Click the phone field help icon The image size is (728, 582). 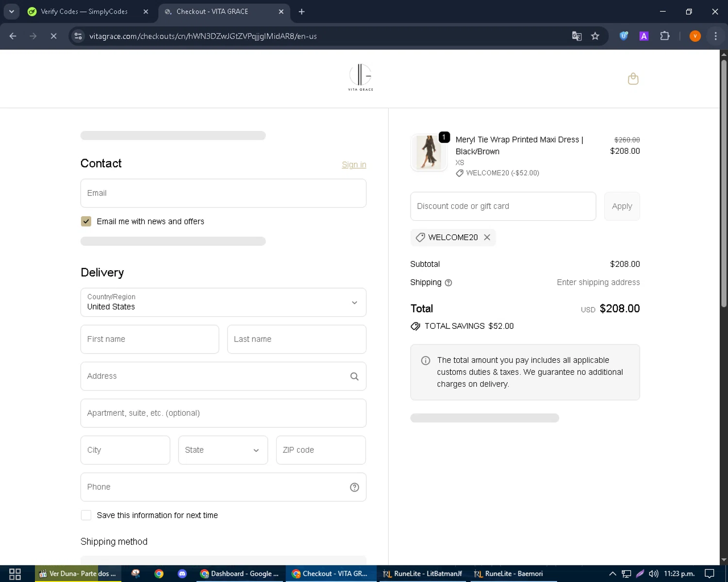(x=354, y=487)
